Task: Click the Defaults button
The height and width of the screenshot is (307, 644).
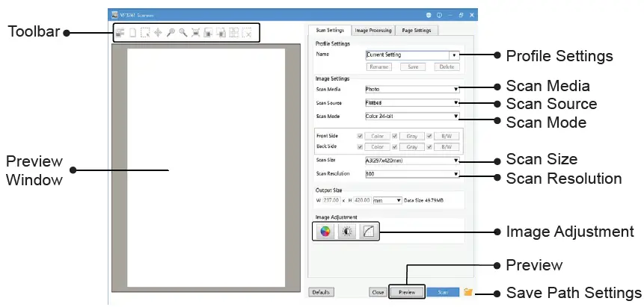Action: click(x=321, y=292)
